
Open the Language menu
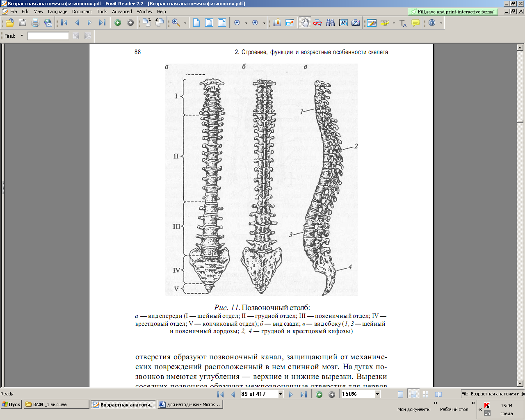(57, 11)
